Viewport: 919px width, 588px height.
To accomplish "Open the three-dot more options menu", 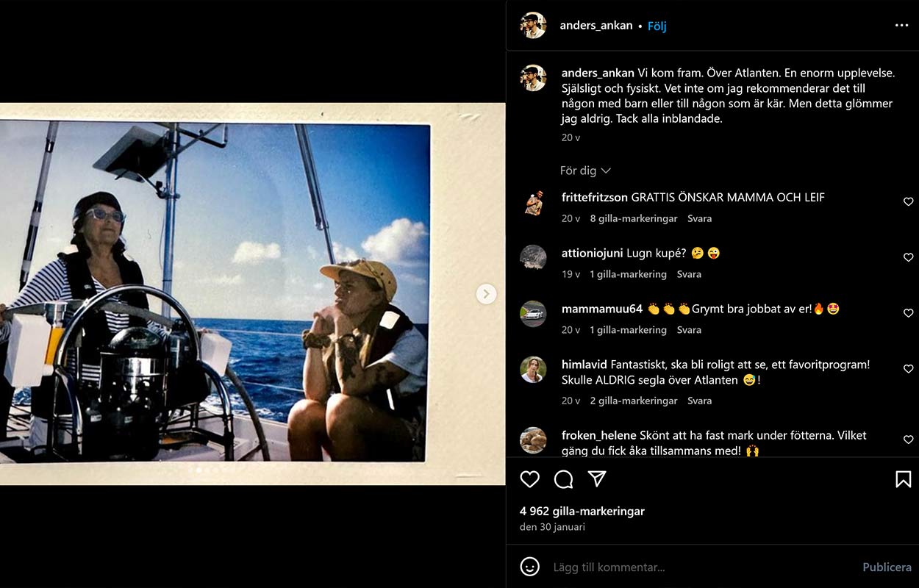I will click(901, 25).
